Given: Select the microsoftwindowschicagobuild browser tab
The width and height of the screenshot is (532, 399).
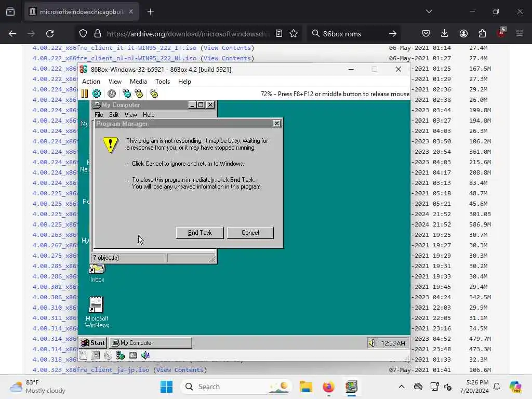Looking at the screenshot, I should point(82,12).
